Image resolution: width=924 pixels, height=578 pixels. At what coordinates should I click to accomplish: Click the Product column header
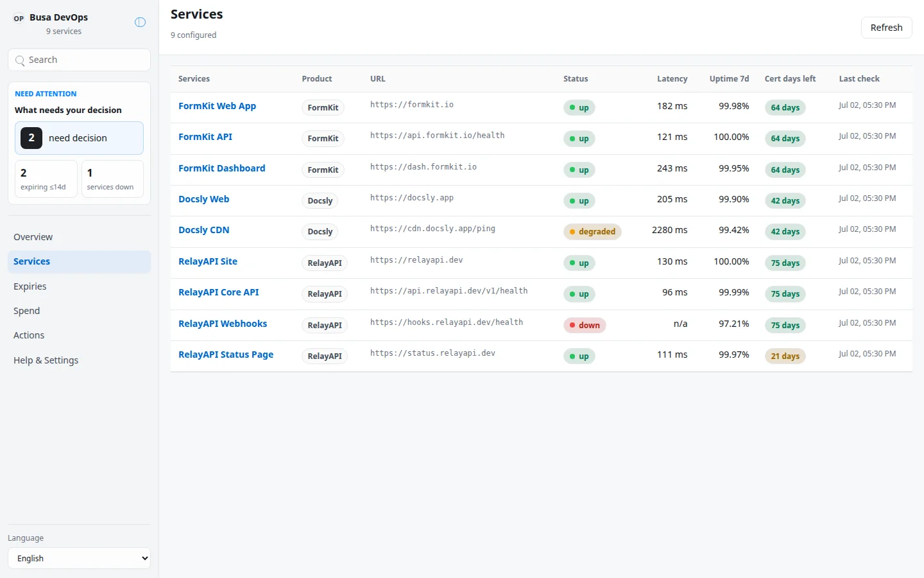(317, 79)
